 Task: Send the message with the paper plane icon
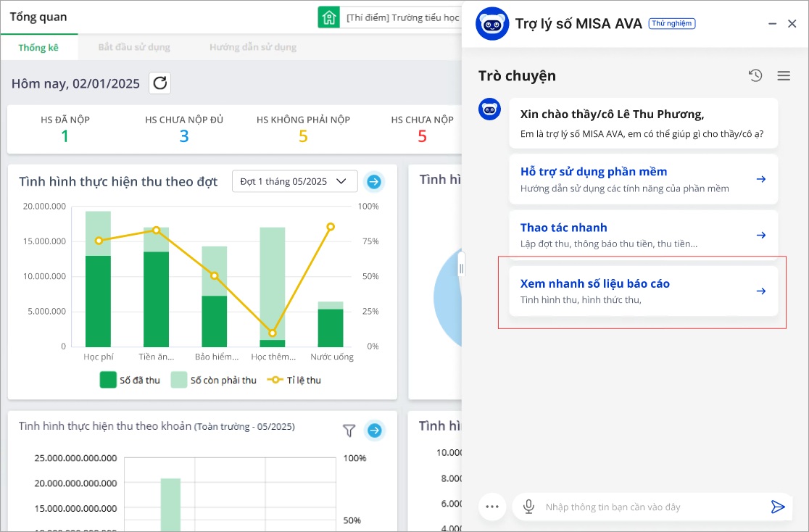[778, 507]
